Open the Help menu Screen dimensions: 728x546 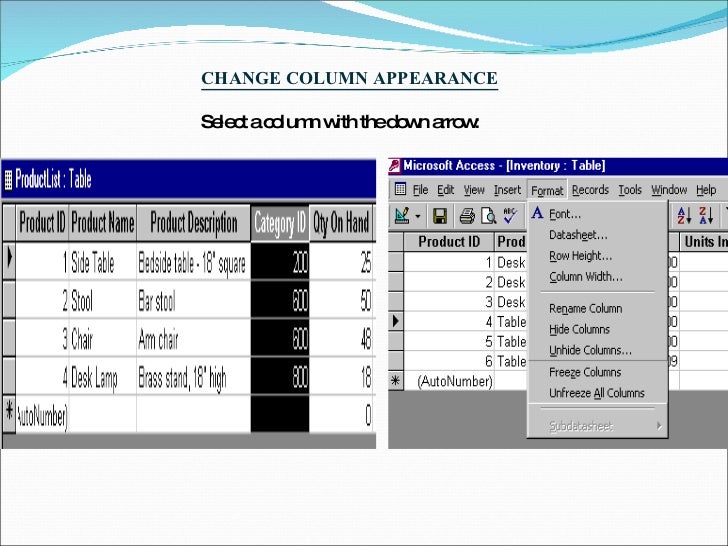706,190
